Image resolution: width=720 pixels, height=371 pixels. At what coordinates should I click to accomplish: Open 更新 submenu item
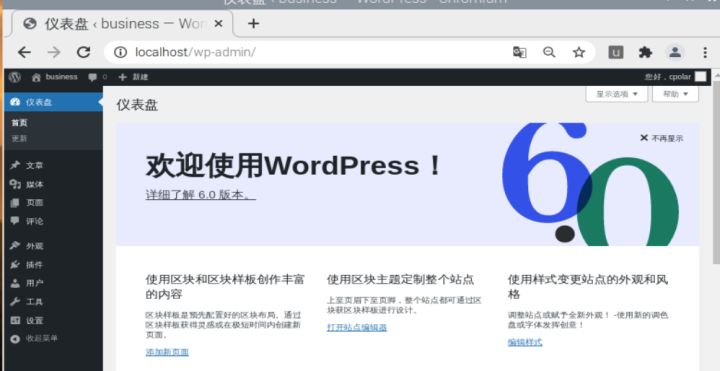pos(19,139)
